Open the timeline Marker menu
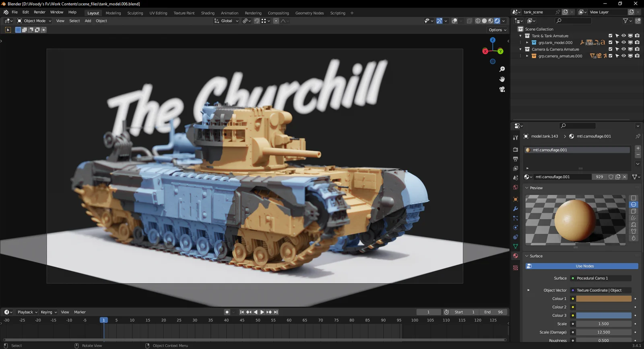This screenshot has width=644, height=349. 80,312
